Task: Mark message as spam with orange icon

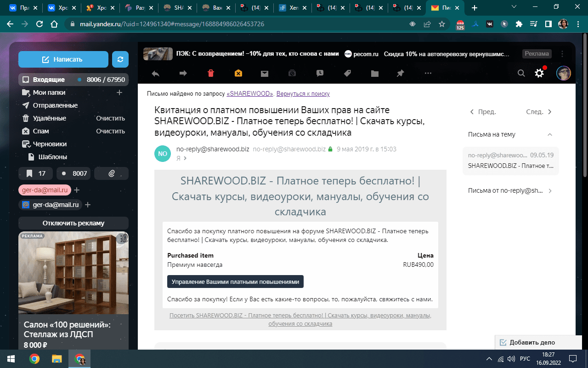Action: pos(238,73)
